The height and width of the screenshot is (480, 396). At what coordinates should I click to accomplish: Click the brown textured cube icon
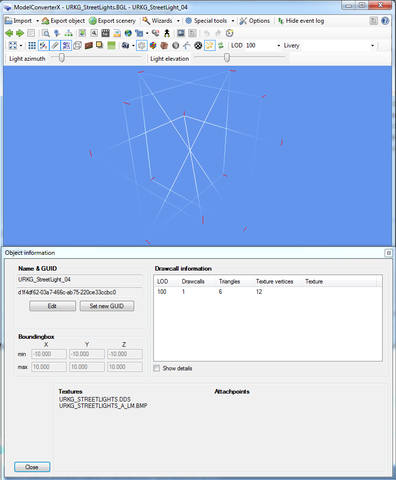click(x=164, y=45)
